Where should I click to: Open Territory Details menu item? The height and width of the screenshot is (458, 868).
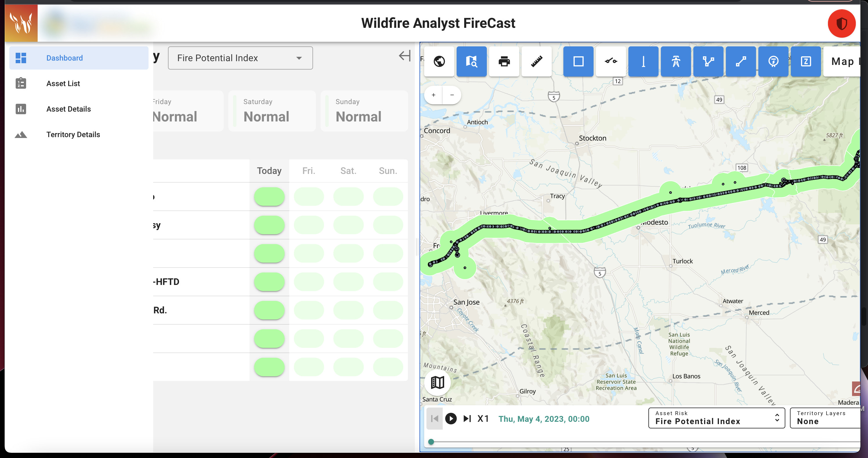(73, 135)
